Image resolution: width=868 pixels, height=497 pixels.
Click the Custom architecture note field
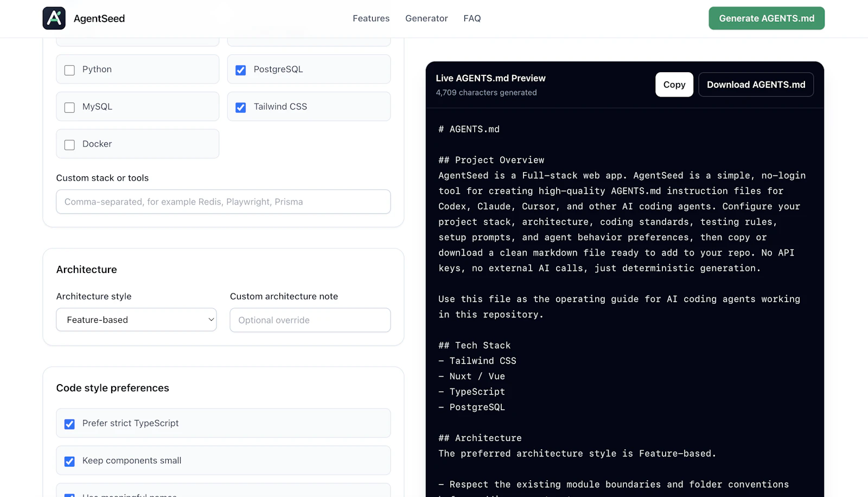(310, 320)
